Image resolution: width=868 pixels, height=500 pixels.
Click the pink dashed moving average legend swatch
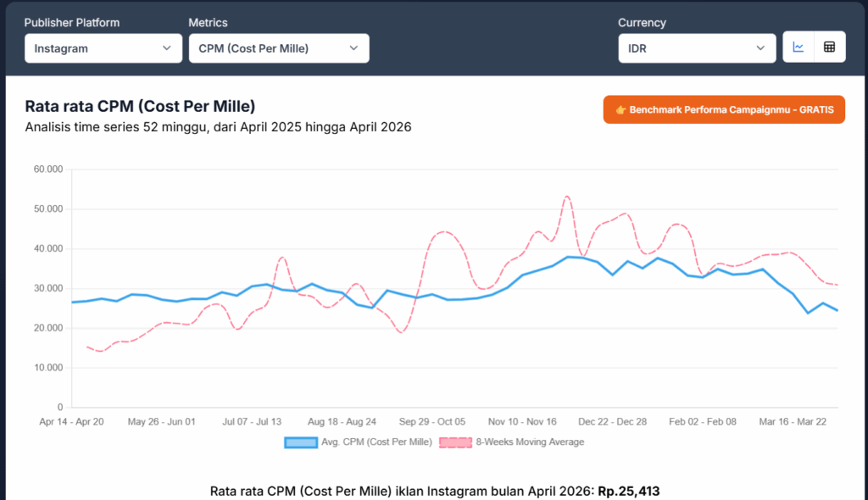[455, 442]
